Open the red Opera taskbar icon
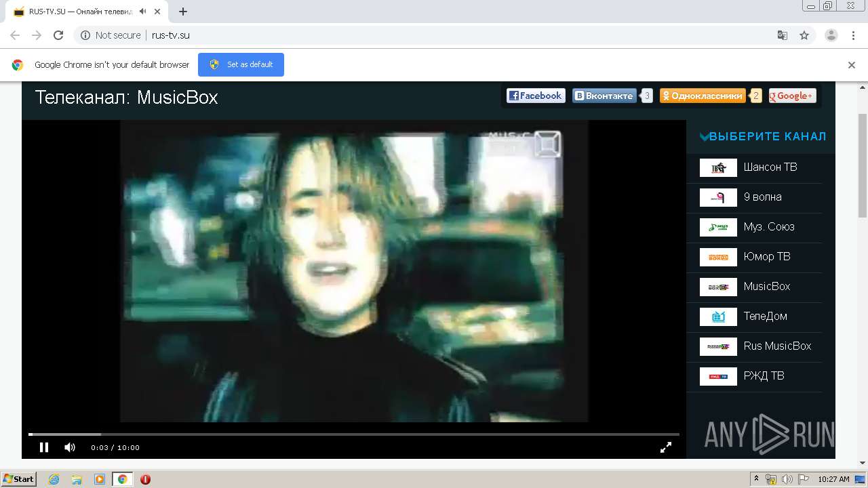The image size is (868, 488). 145,479
